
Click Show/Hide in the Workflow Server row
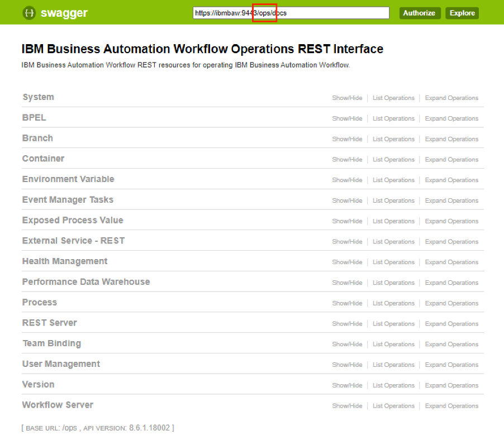click(347, 406)
